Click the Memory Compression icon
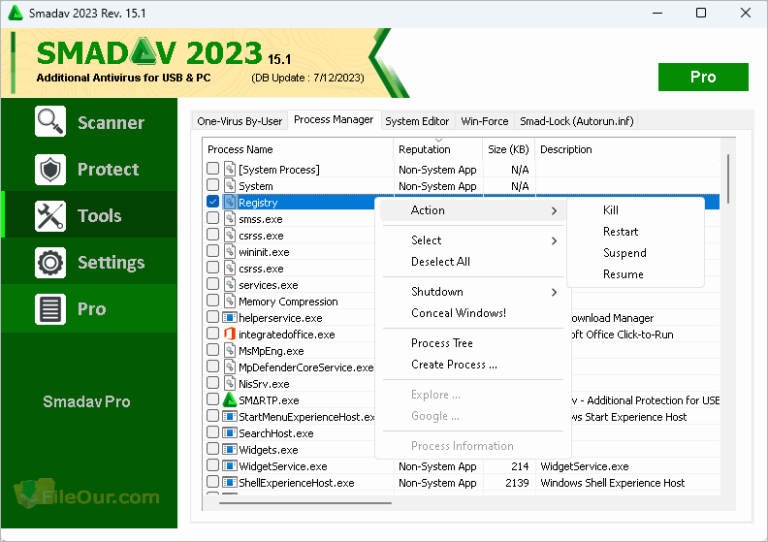 click(230, 301)
